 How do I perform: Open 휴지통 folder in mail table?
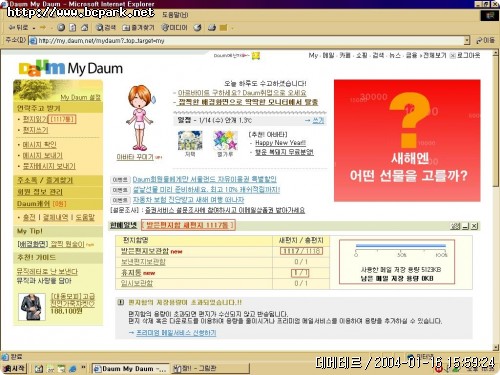click(x=131, y=273)
